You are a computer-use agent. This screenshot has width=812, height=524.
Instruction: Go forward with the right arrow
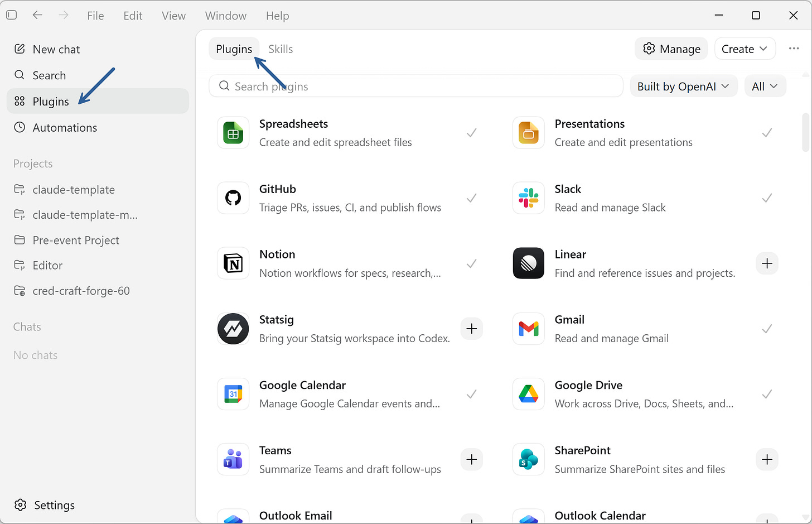click(64, 15)
